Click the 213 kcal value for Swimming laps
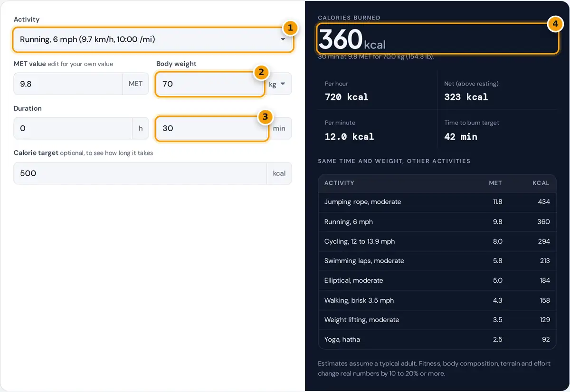 [x=544, y=261]
